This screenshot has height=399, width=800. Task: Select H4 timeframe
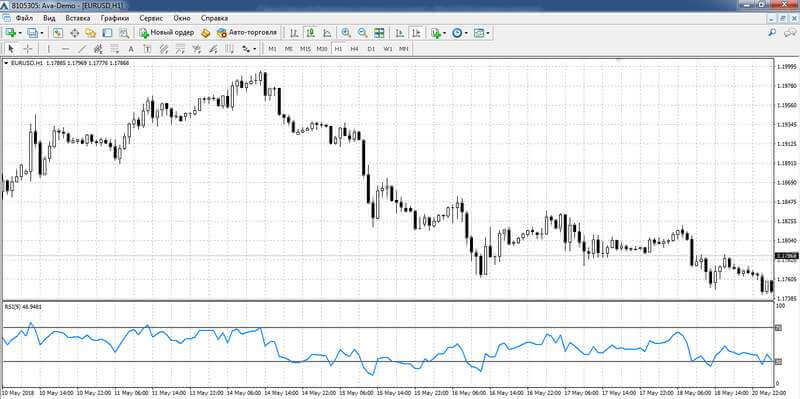click(x=355, y=49)
